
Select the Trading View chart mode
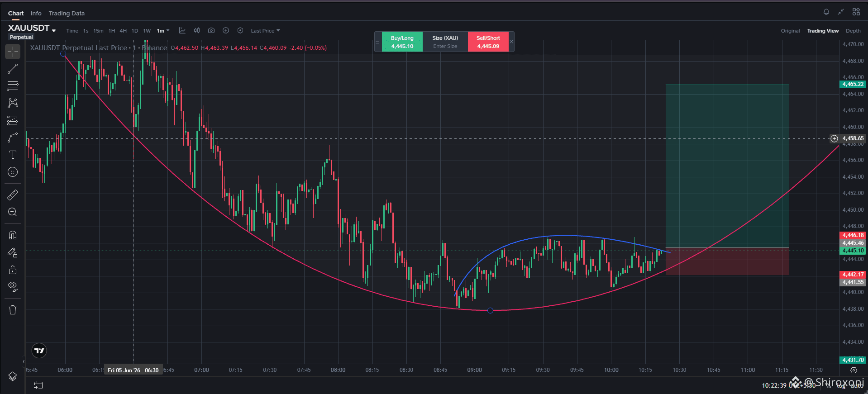point(823,31)
